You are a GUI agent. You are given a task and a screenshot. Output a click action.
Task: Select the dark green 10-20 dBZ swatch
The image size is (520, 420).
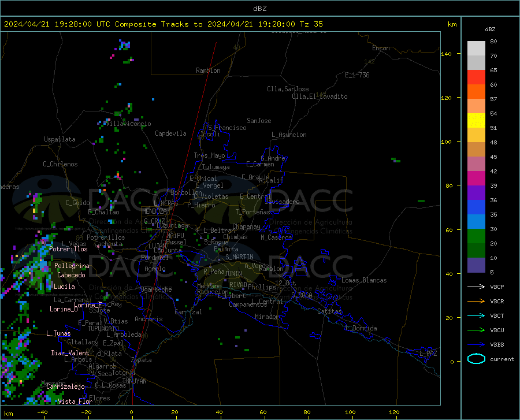476,251
